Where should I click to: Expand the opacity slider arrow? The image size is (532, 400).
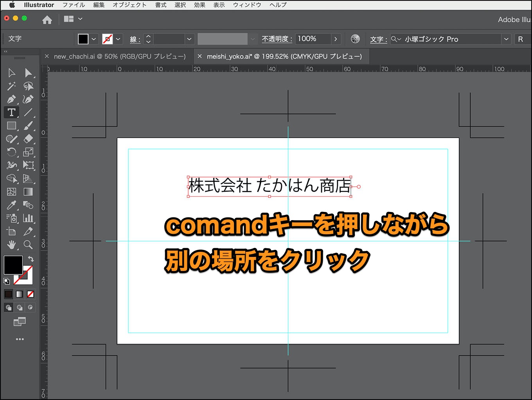336,39
